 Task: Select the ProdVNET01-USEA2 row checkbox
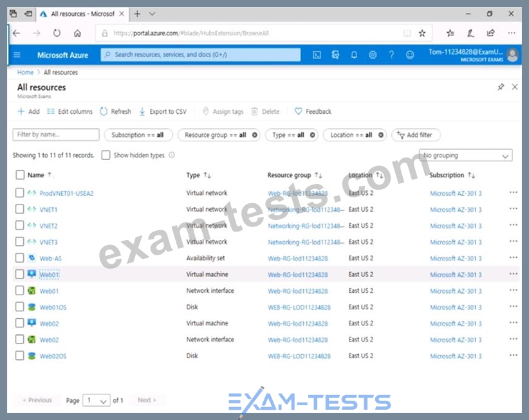coord(19,193)
